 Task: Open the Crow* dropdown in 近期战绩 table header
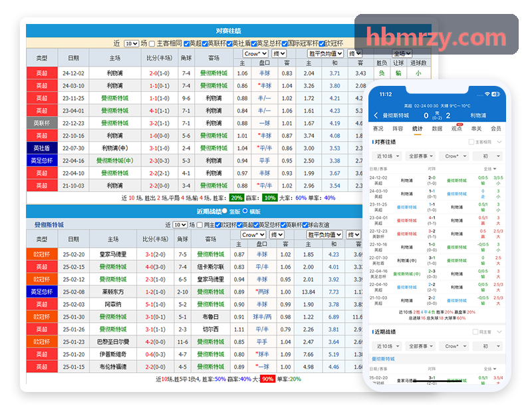click(253, 235)
